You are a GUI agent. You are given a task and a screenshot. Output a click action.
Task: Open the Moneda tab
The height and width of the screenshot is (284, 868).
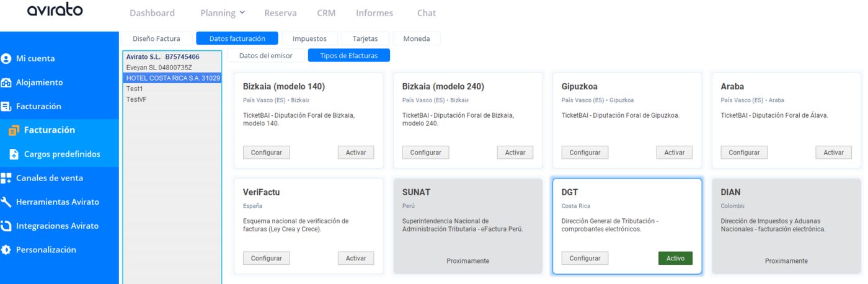[416, 38]
